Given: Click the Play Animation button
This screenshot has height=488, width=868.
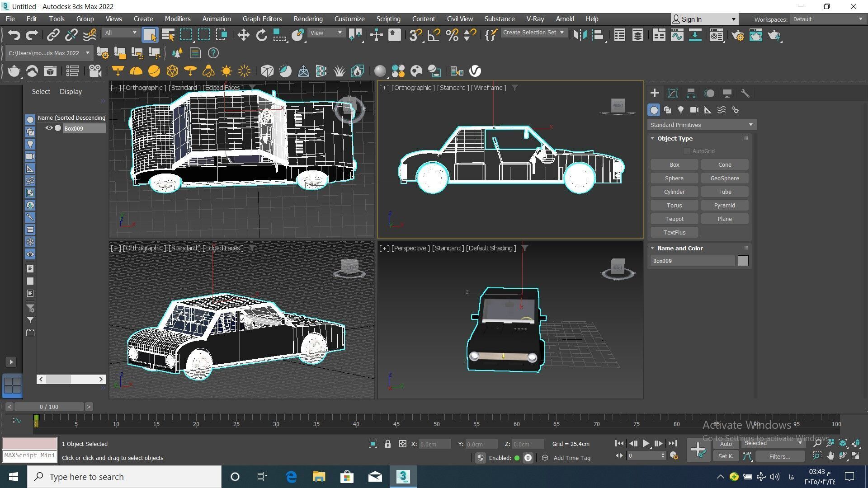Looking at the screenshot, I should pos(646,444).
